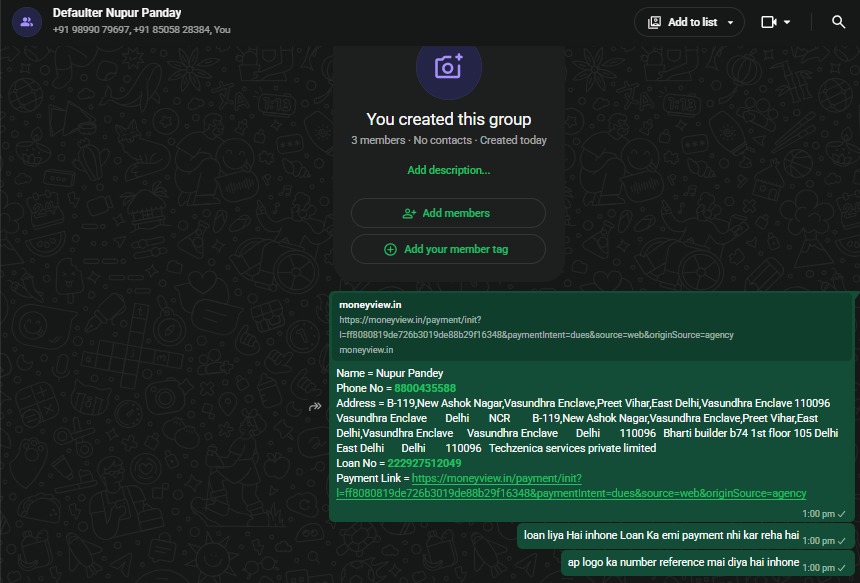Viewport: 860px width, 583px height.
Task: Click Add description link
Action: click(x=449, y=170)
